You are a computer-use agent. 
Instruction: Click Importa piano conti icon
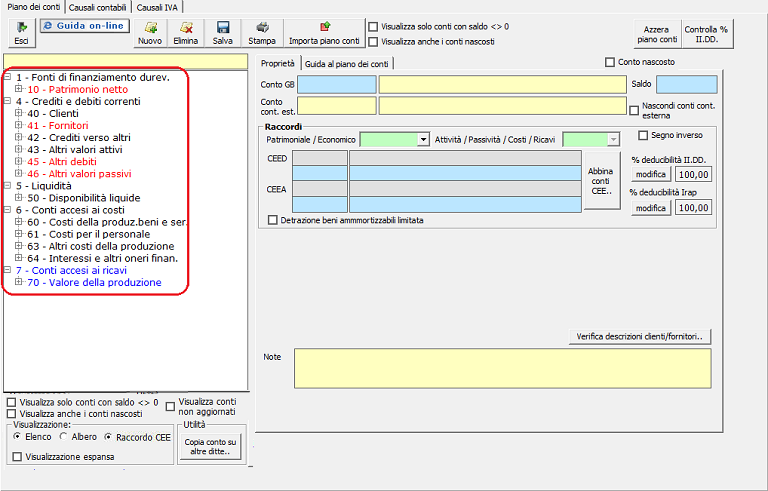(x=323, y=33)
